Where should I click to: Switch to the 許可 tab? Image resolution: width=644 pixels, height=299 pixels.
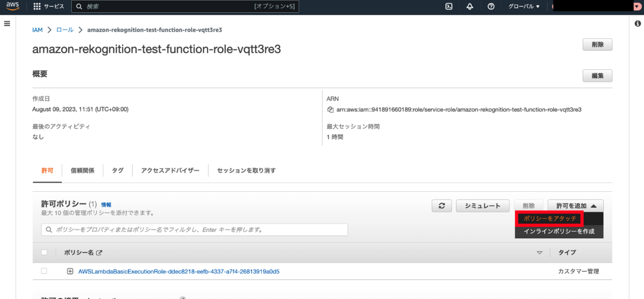(x=47, y=170)
